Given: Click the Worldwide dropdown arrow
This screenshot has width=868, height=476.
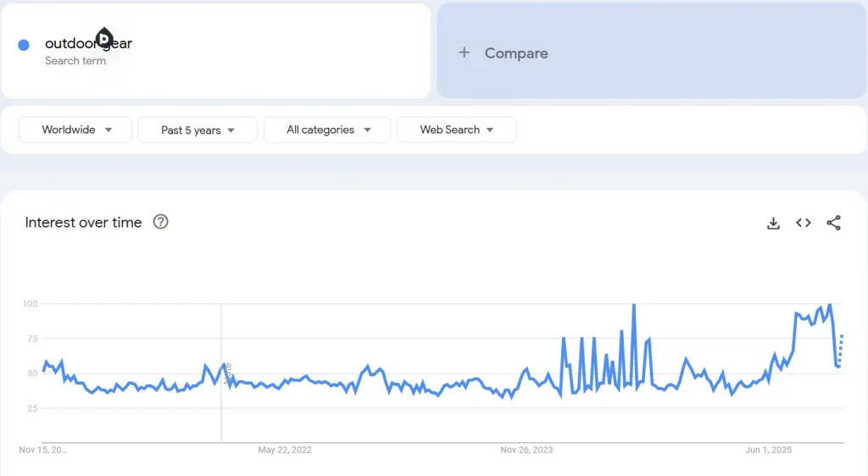Looking at the screenshot, I should [108, 130].
